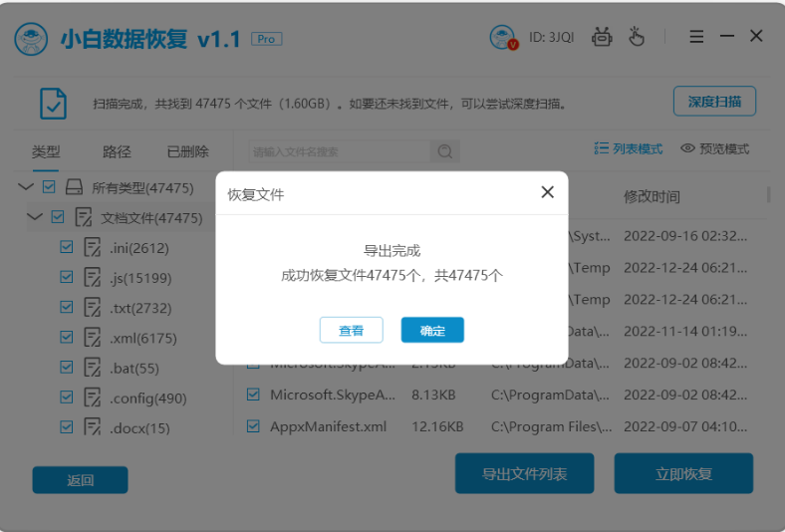
Task: Click the 确定 button in dialog
Action: [x=432, y=331]
